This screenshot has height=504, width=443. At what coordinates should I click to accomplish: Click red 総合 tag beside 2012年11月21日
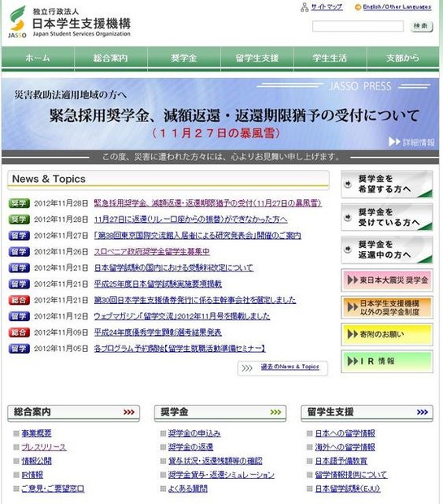click(19, 300)
